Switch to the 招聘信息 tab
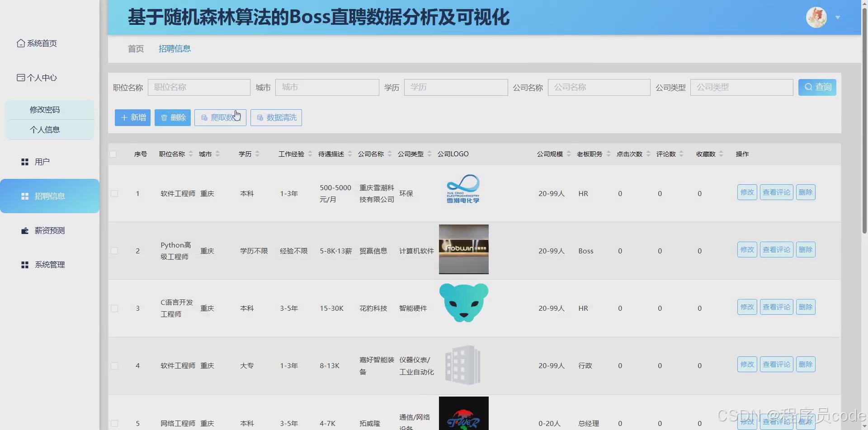This screenshot has width=868, height=430. (175, 48)
